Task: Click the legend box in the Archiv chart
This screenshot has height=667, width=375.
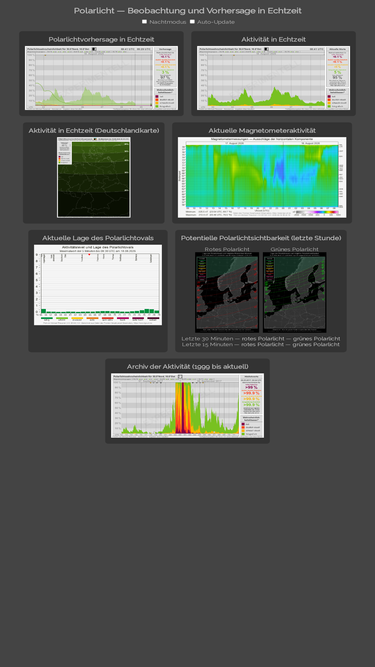Action: [x=251, y=426]
